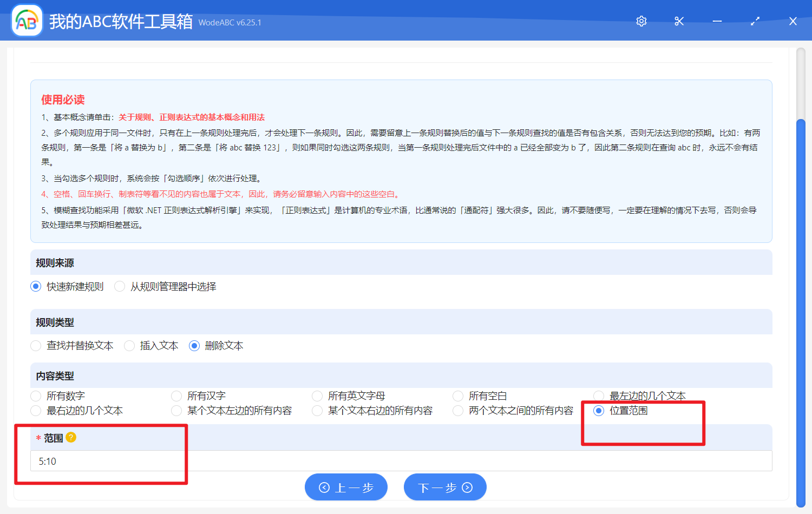Select 查找并替换文本 rule type
812x514 pixels.
36,345
